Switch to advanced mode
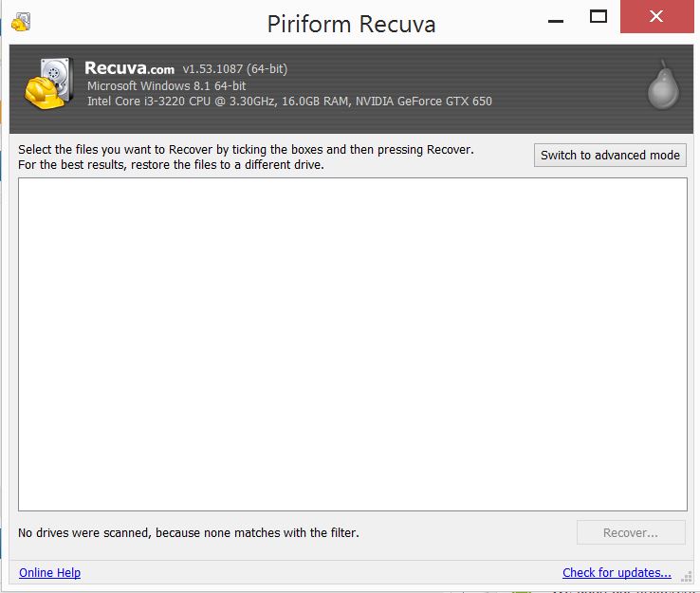The image size is (700, 593). click(610, 155)
